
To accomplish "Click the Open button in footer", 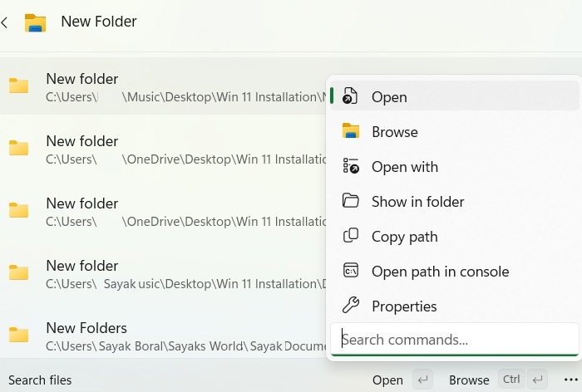I will pos(387,380).
